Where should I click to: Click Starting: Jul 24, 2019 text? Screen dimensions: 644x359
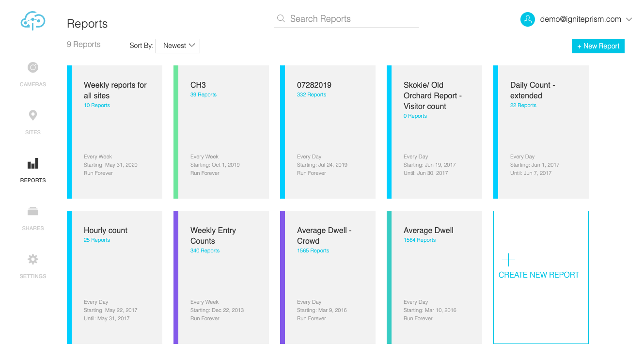(x=322, y=165)
